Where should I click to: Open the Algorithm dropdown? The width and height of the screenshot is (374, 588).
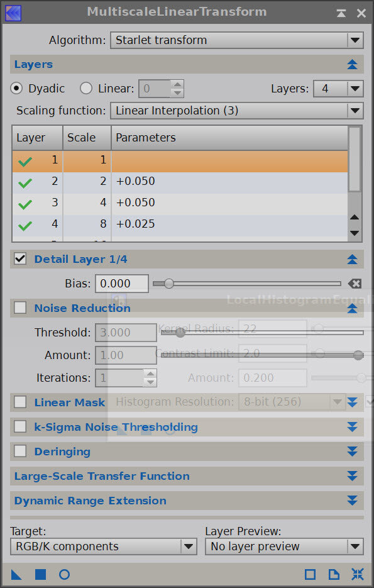pyautogui.click(x=237, y=40)
